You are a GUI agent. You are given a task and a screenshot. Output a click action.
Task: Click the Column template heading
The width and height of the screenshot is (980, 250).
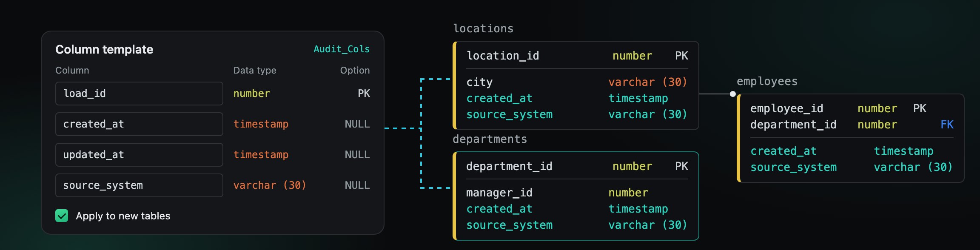click(104, 49)
